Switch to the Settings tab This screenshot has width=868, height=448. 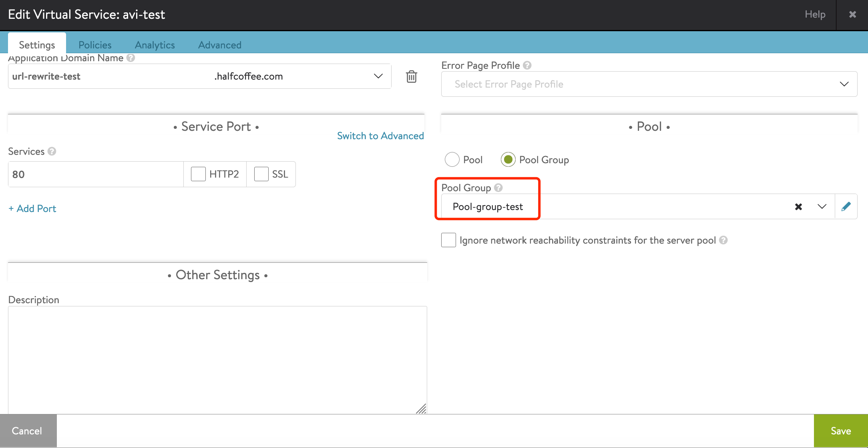tap(37, 44)
